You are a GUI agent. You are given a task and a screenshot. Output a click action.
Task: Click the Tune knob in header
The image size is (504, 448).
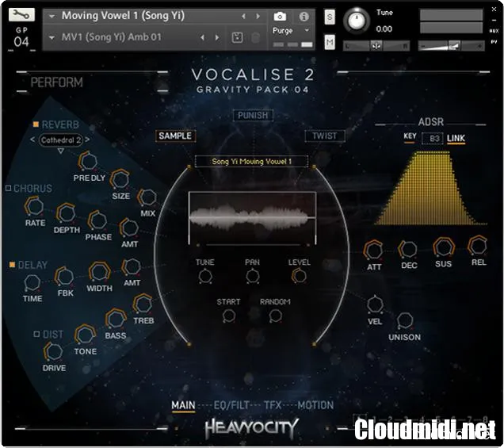tap(358, 20)
